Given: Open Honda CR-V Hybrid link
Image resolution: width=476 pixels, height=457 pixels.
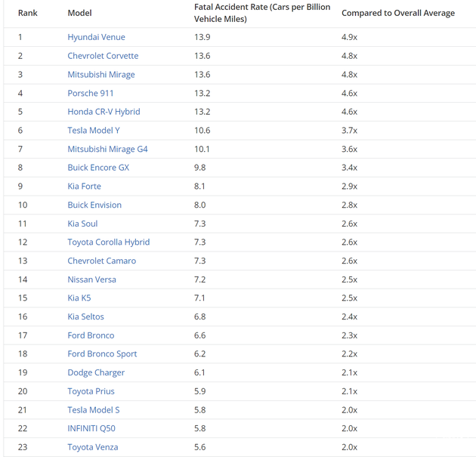Looking at the screenshot, I should tap(104, 112).
